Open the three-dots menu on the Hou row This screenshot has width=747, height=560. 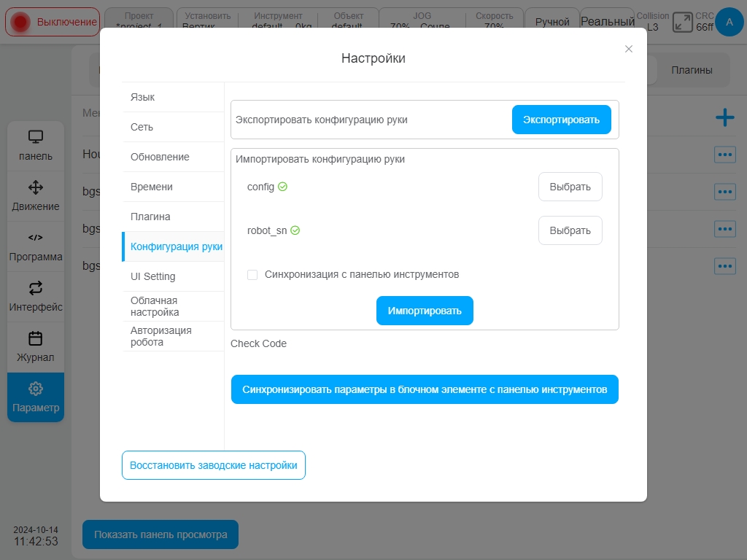724,155
